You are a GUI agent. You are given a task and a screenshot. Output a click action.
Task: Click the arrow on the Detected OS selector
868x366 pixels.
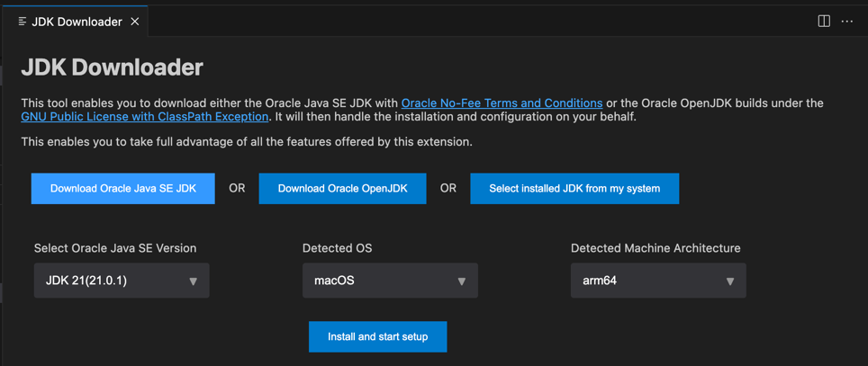pos(461,281)
